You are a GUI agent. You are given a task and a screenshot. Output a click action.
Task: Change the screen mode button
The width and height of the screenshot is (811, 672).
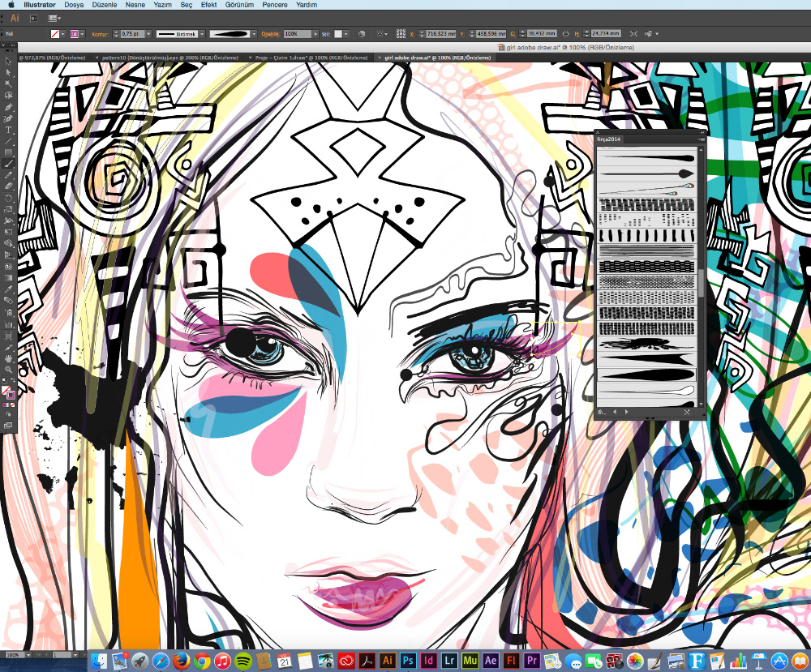8,426
